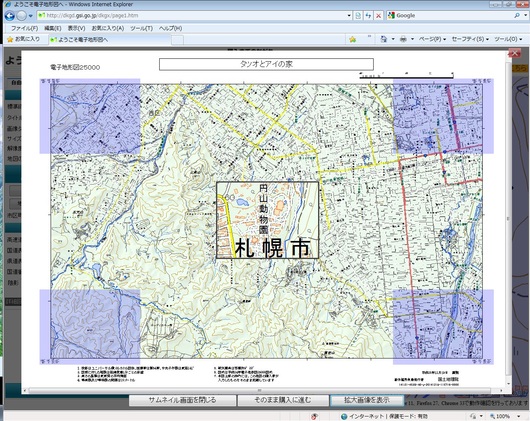This screenshot has width=530, height=421.
Task: Click the status bar privacy/security icon
Action: click(x=474, y=416)
